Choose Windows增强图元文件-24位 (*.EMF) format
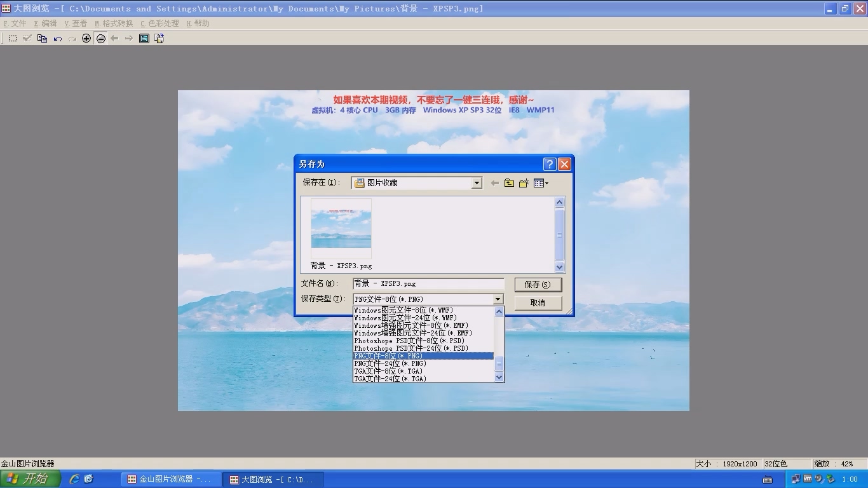The height and width of the screenshot is (488, 868). [x=423, y=334]
